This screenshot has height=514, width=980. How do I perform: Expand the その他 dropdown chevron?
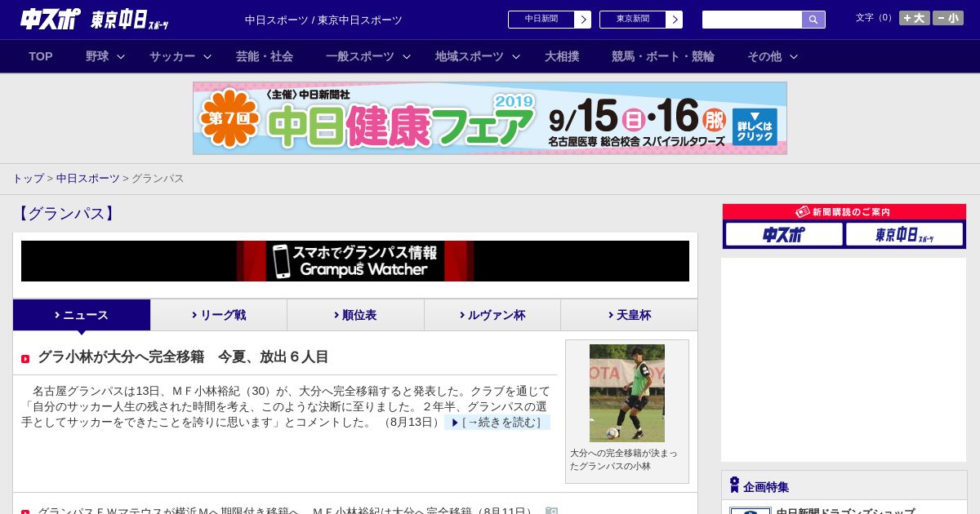(x=794, y=57)
